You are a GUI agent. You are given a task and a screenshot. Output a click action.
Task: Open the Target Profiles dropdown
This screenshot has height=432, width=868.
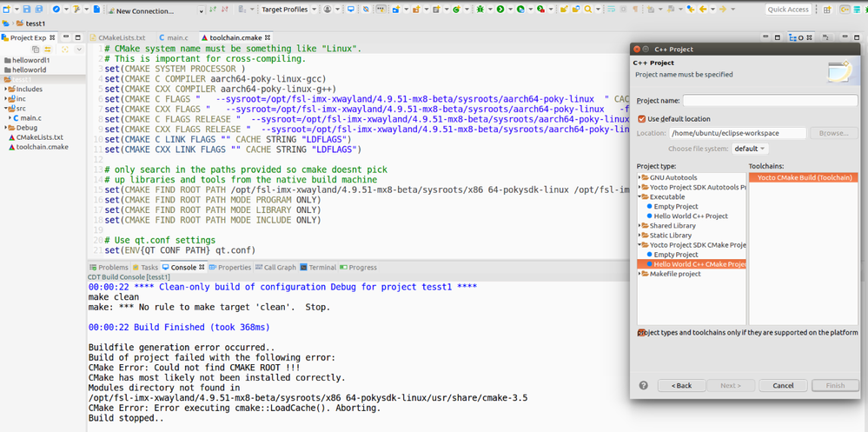point(314,10)
